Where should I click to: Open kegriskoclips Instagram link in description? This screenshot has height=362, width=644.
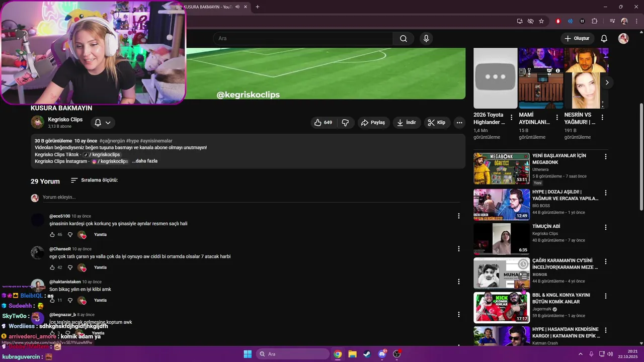tap(110, 161)
